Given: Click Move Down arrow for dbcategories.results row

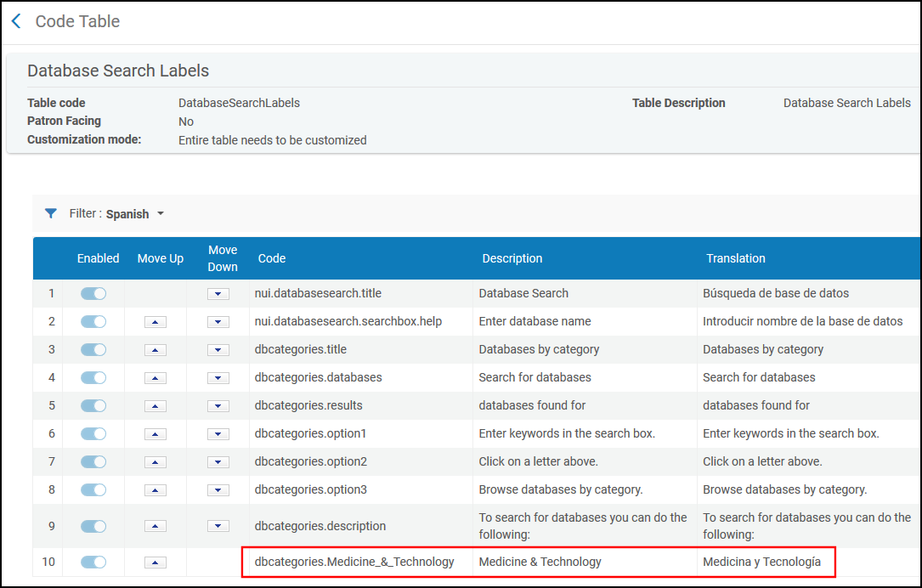Looking at the screenshot, I should coord(218,406).
